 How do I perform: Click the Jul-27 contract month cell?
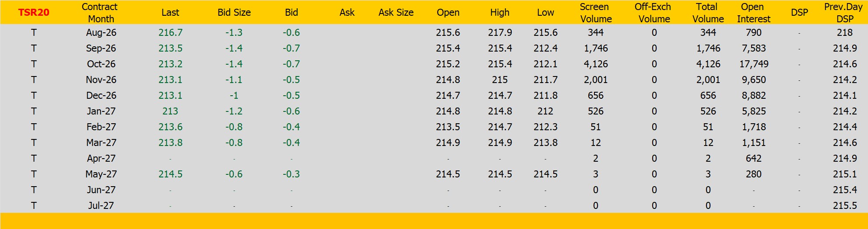[101, 205]
